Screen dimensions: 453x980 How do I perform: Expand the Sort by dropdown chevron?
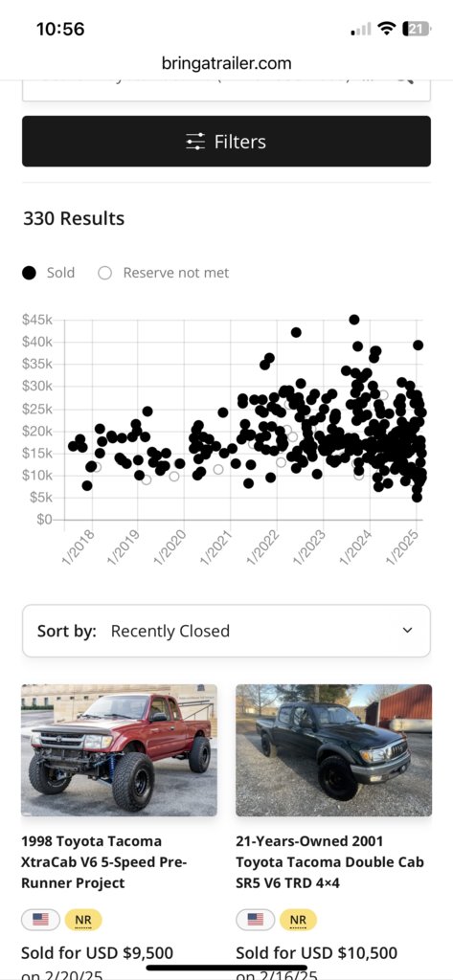(x=407, y=630)
